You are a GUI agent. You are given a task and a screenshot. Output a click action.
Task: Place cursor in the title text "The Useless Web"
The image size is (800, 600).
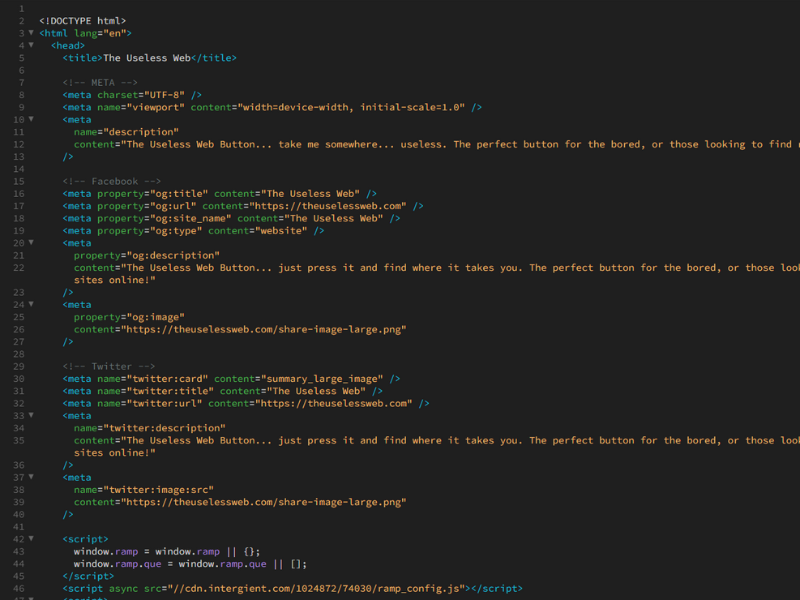[x=146, y=58]
